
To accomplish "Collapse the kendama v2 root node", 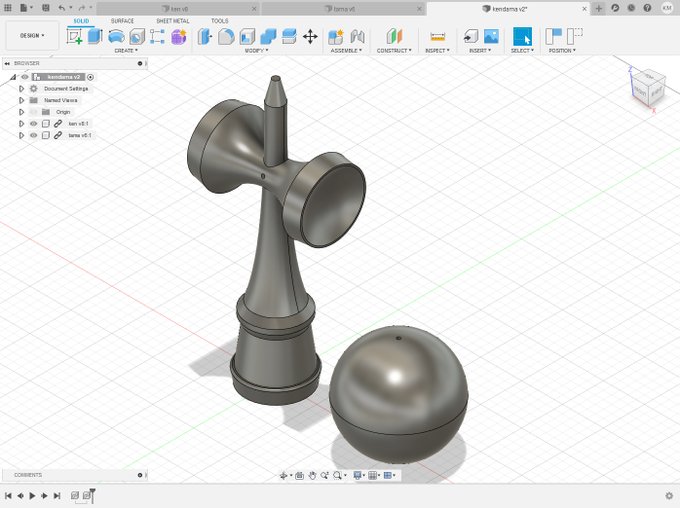I will click(x=13, y=77).
